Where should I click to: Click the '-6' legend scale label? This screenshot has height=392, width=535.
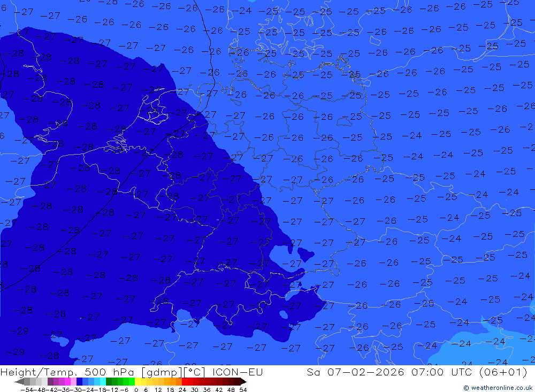tap(124, 390)
